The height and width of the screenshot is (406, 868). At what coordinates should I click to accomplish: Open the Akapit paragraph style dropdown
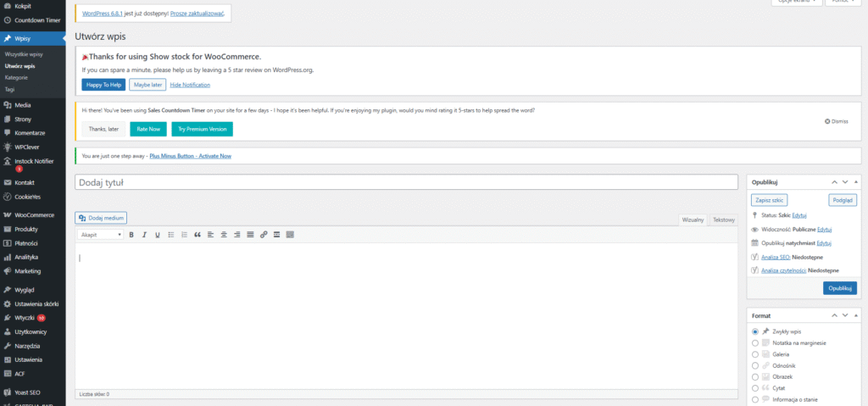coord(101,235)
